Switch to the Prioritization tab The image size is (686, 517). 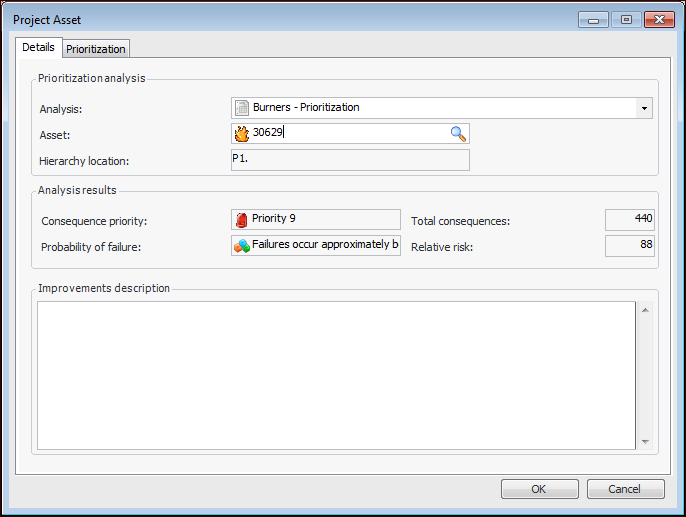pos(96,49)
